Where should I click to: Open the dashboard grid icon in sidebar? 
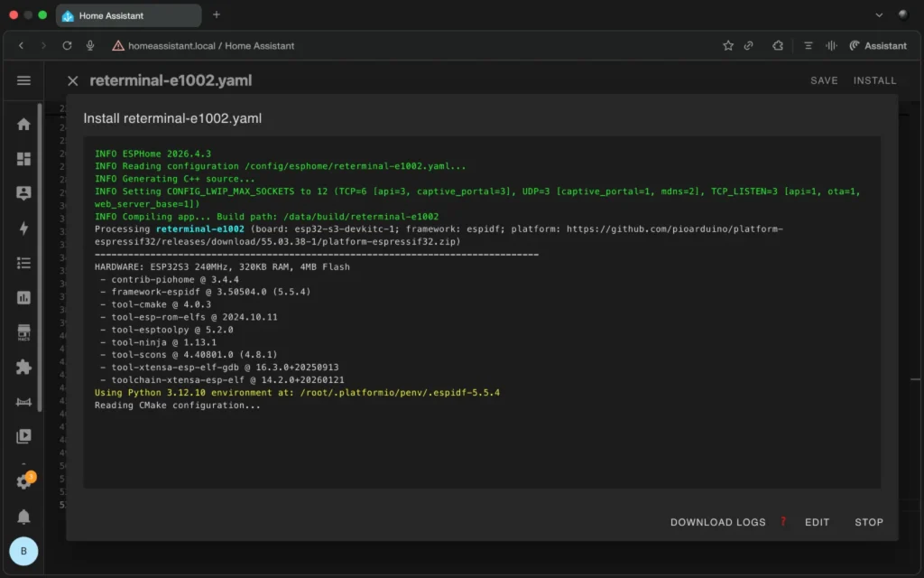pyautogui.click(x=23, y=159)
